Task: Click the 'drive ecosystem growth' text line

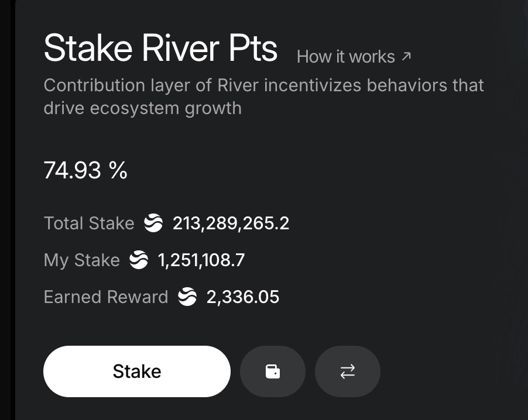Action: [x=142, y=108]
